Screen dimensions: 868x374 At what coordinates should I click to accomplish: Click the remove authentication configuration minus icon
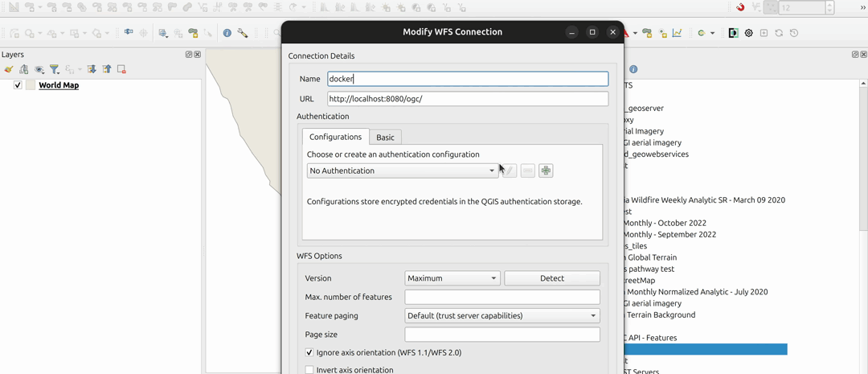tap(528, 171)
